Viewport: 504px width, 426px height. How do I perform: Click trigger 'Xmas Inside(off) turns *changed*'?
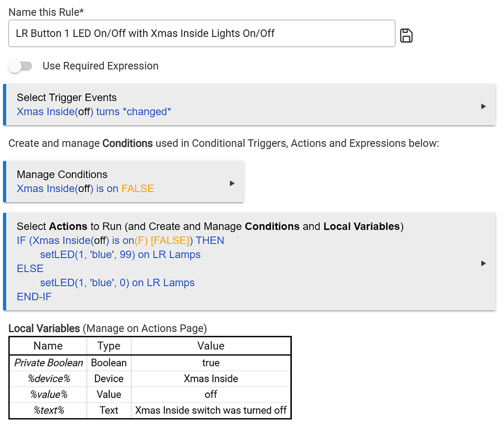click(x=94, y=112)
